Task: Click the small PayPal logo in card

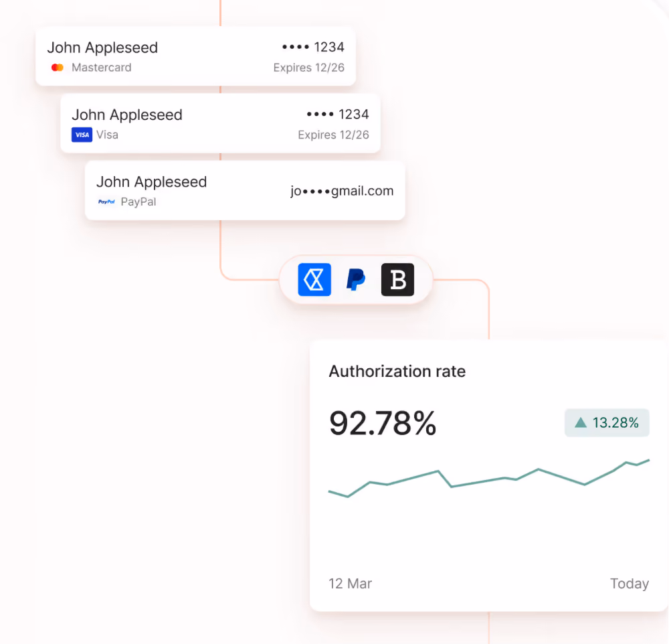Action: pyautogui.click(x=106, y=202)
